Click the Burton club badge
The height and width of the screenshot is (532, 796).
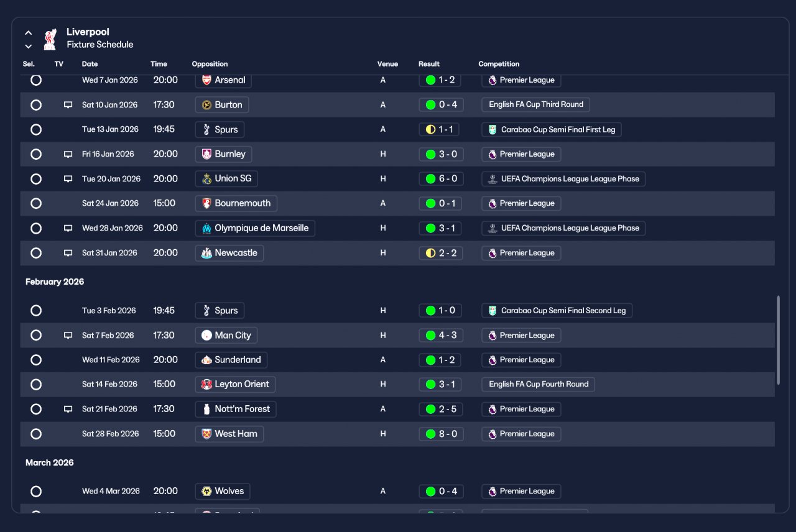(207, 105)
